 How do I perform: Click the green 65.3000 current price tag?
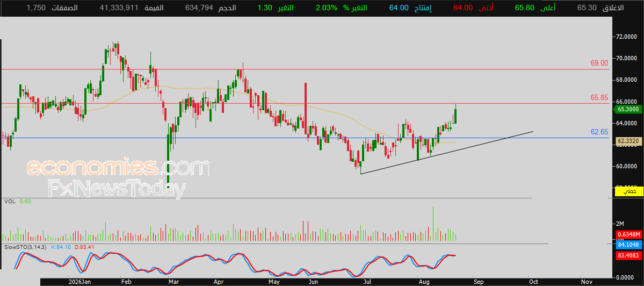click(x=628, y=109)
